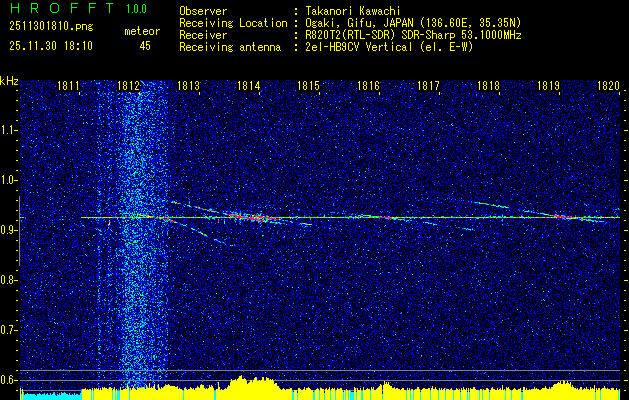Click the kHz axis unit label
This screenshot has height=400, width=629.
coord(9,81)
